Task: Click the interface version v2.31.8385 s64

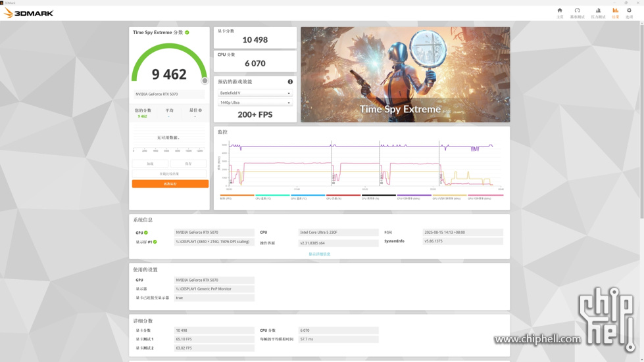Action: click(338, 243)
